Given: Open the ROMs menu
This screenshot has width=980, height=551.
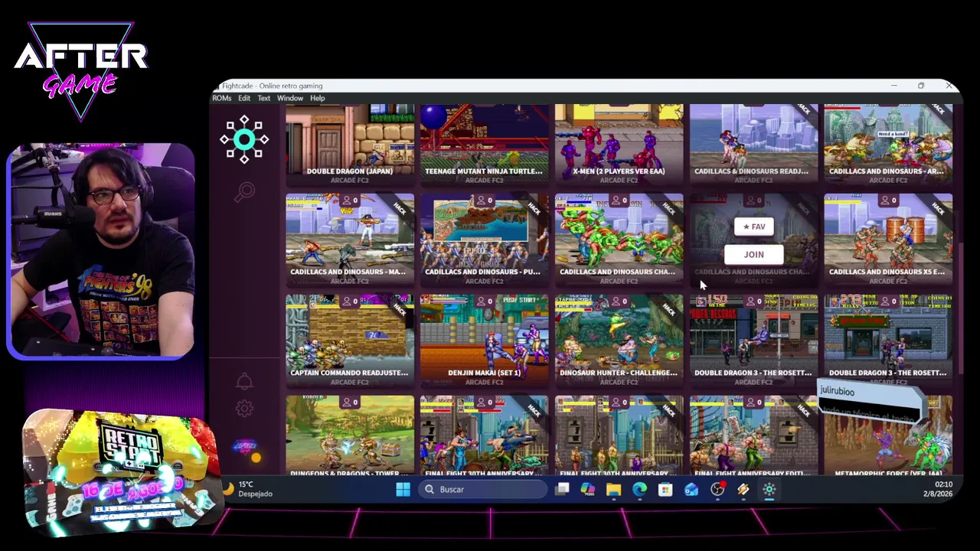Looking at the screenshot, I should tap(221, 98).
